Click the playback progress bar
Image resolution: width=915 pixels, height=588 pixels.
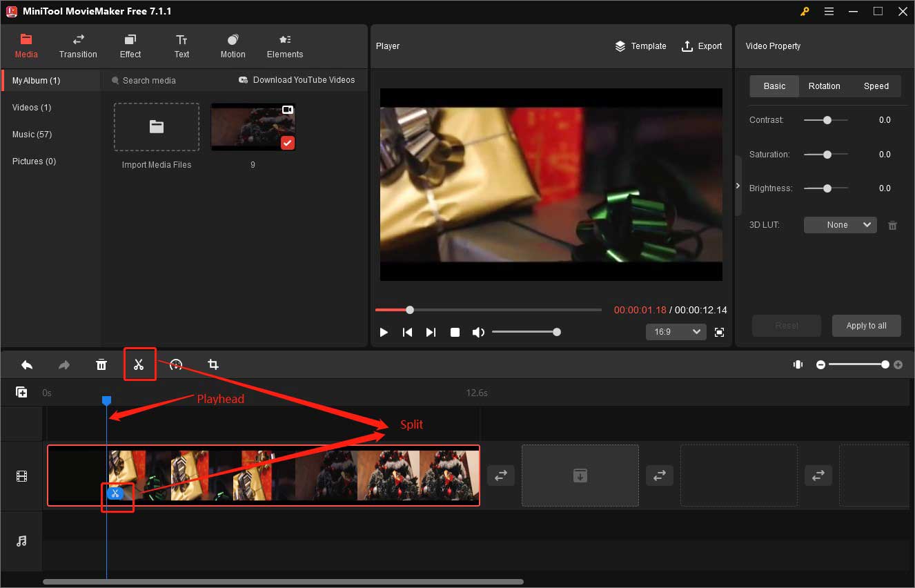pos(489,310)
